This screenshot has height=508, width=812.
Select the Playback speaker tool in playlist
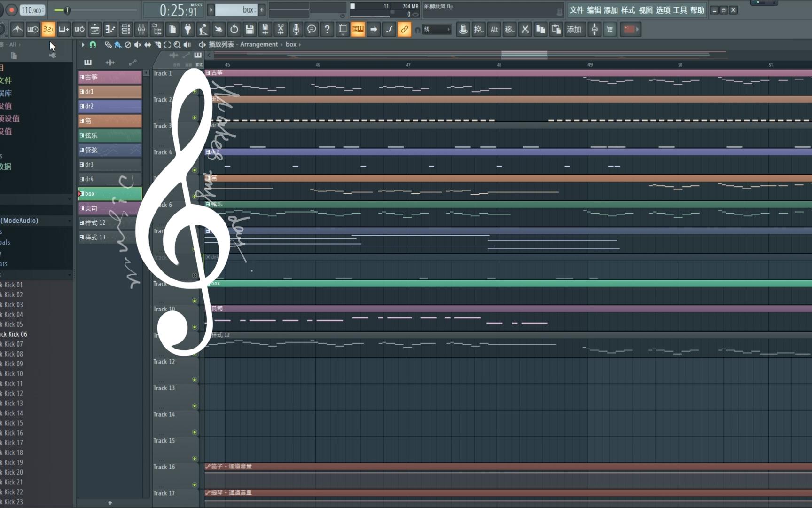tap(187, 45)
